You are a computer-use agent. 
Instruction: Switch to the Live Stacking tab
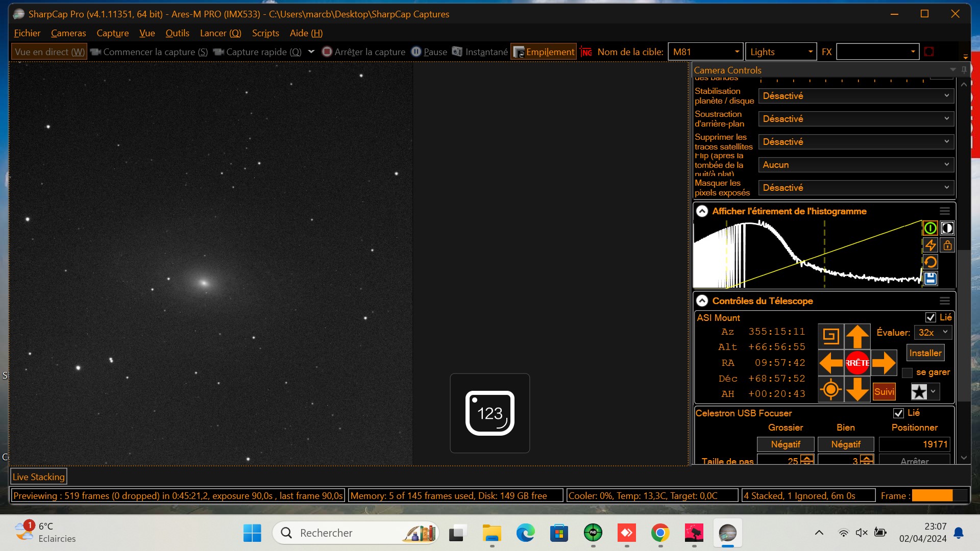click(39, 477)
